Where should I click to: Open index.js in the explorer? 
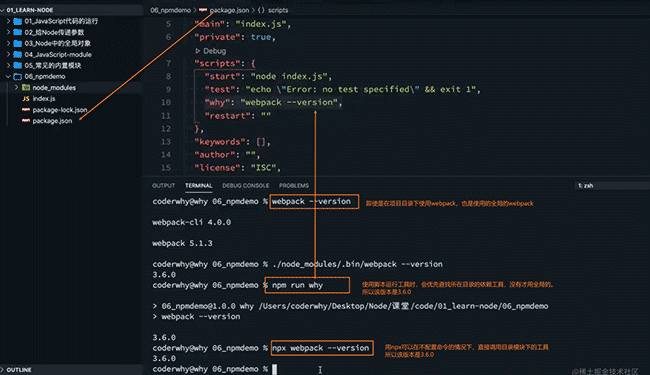point(44,99)
